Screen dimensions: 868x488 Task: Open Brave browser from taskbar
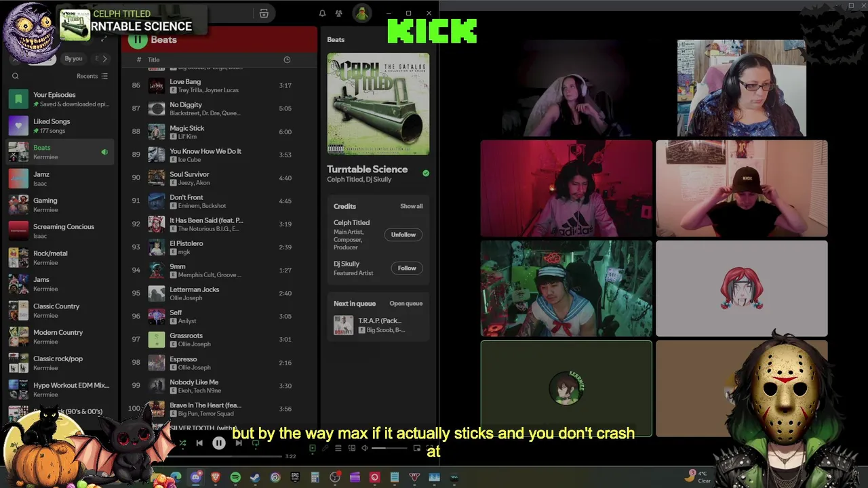pyautogui.click(x=216, y=477)
